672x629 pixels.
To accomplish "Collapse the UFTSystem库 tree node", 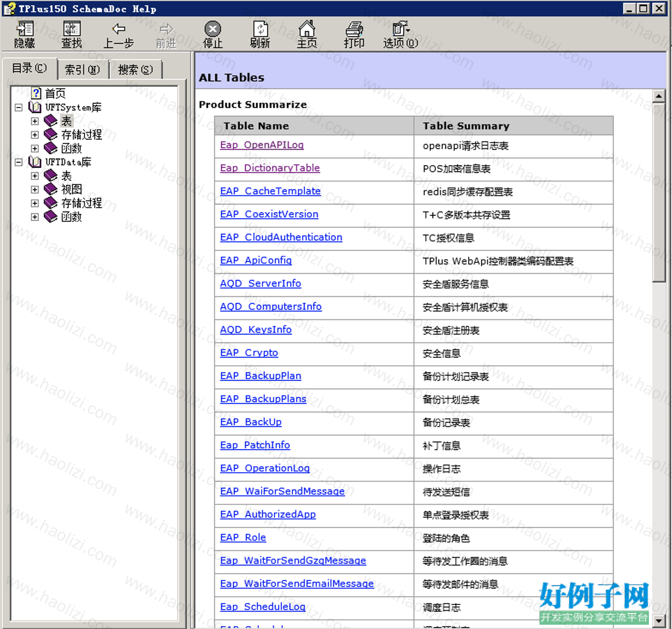I will click(18, 107).
